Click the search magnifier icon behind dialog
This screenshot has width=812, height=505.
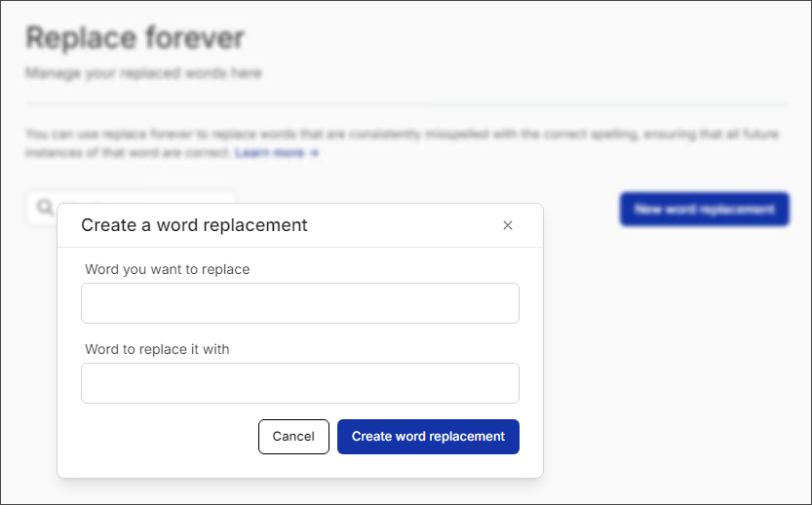tap(45, 207)
